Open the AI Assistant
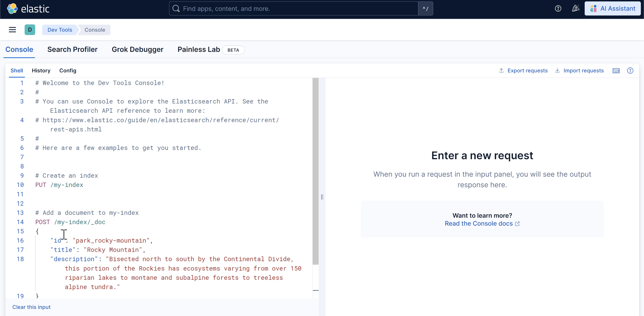Screen dimensions: 644x316 [x=612, y=9]
